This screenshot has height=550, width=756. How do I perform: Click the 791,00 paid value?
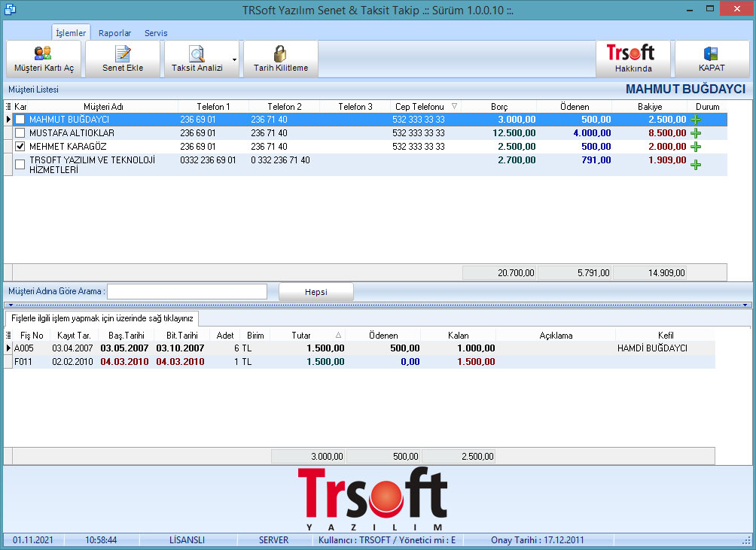pos(596,160)
